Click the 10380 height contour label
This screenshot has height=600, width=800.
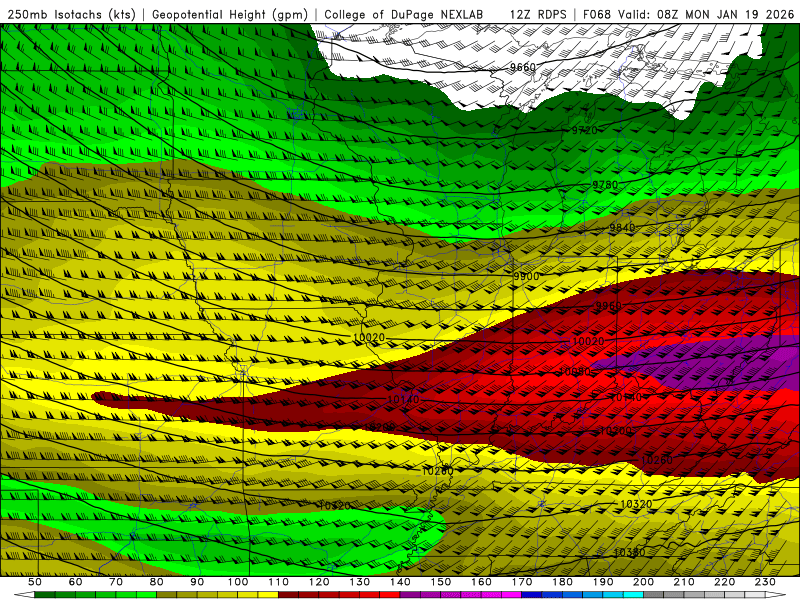[x=629, y=553]
